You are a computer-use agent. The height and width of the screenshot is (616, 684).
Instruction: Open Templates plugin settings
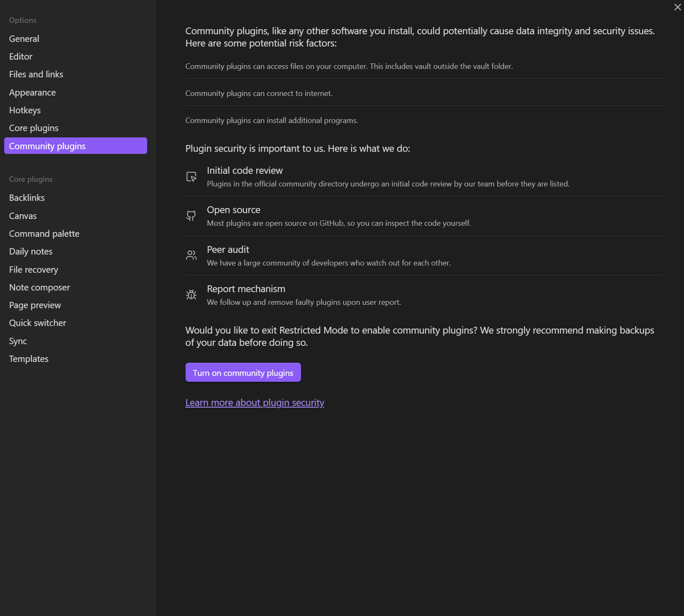[x=29, y=359]
